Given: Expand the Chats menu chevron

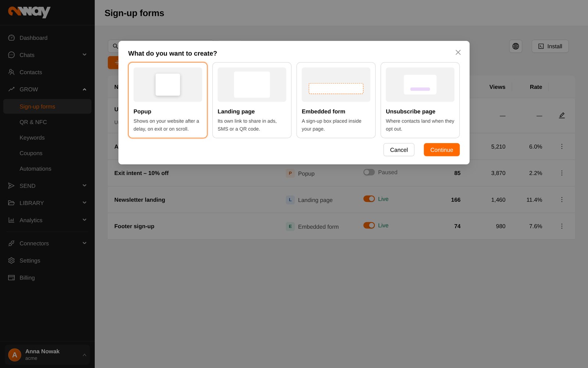Looking at the screenshot, I should tap(85, 55).
